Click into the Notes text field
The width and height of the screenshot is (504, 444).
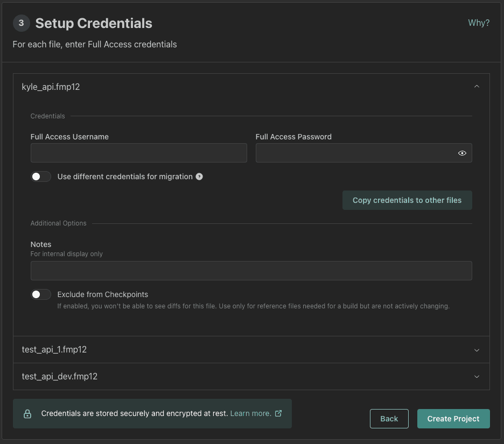[251, 271]
